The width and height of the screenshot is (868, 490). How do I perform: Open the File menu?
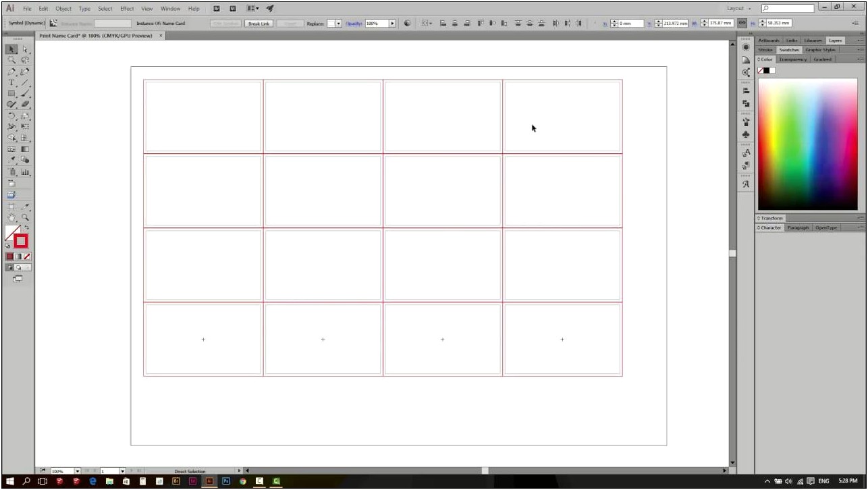pyautogui.click(x=27, y=9)
